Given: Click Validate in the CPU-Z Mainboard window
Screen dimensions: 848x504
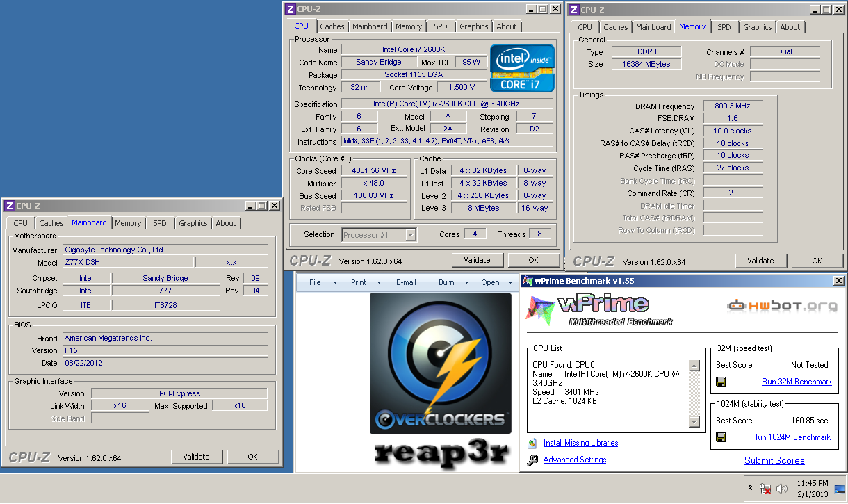Looking at the screenshot, I should point(197,457).
